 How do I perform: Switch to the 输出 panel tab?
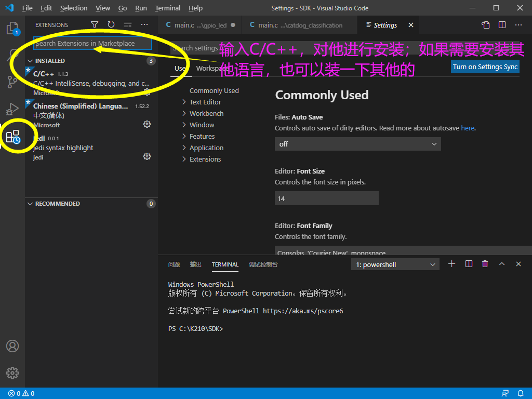coord(196,264)
